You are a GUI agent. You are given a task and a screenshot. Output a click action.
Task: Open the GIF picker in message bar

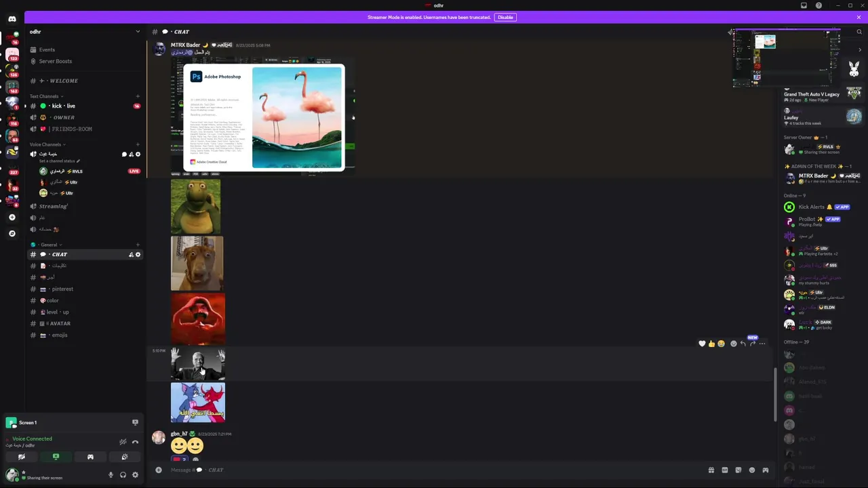pyautogui.click(x=724, y=470)
